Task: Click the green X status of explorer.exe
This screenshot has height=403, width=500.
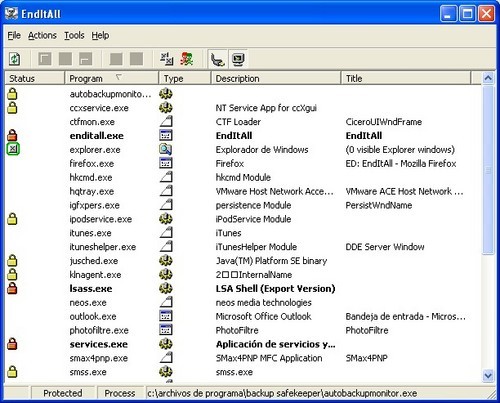Action: coord(13,149)
